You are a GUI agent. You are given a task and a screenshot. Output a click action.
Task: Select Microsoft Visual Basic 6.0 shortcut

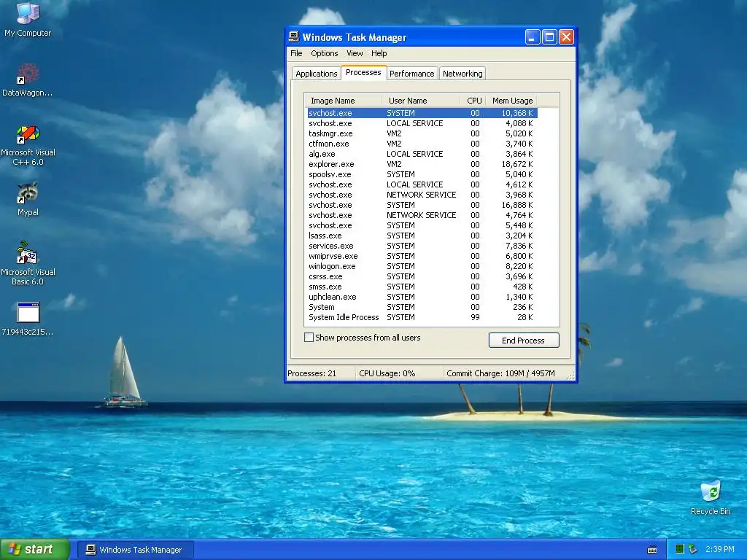(x=28, y=262)
